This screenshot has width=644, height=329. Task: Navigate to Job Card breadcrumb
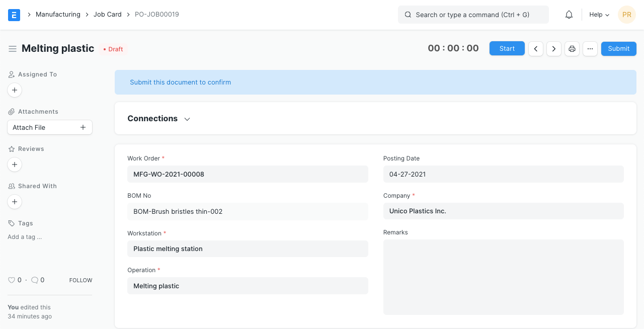(x=108, y=15)
